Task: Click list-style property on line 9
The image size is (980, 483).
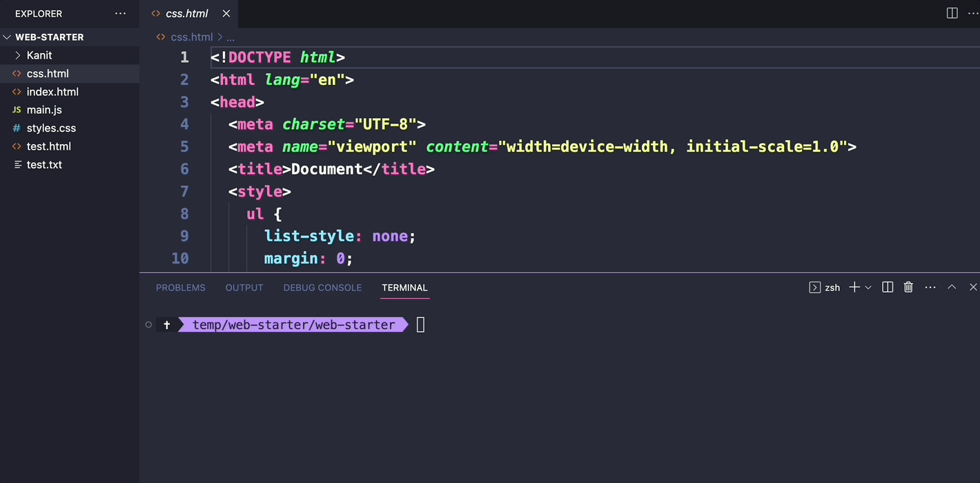Action: (x=309, y=236)
